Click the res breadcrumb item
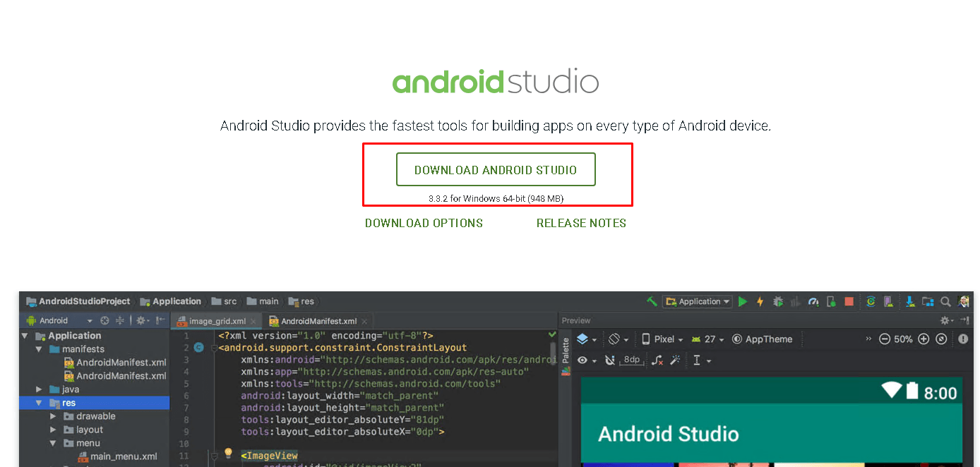 click(x=301, y=301)
